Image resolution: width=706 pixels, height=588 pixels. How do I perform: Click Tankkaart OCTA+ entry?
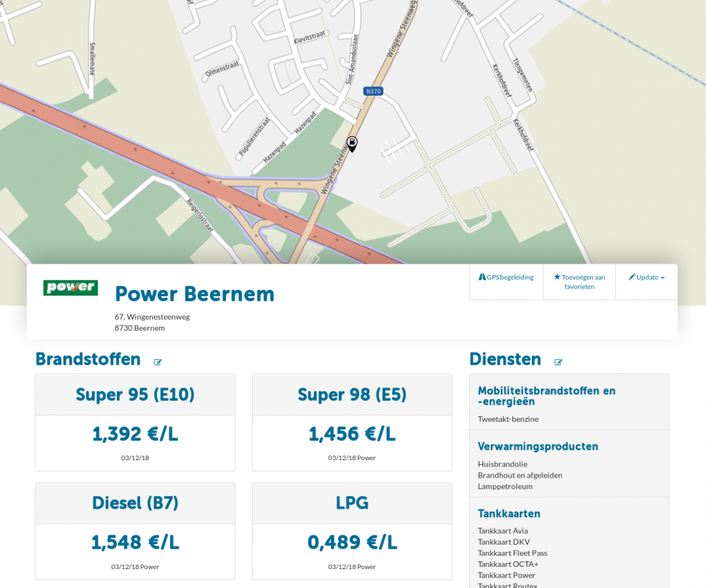(508, 564)
